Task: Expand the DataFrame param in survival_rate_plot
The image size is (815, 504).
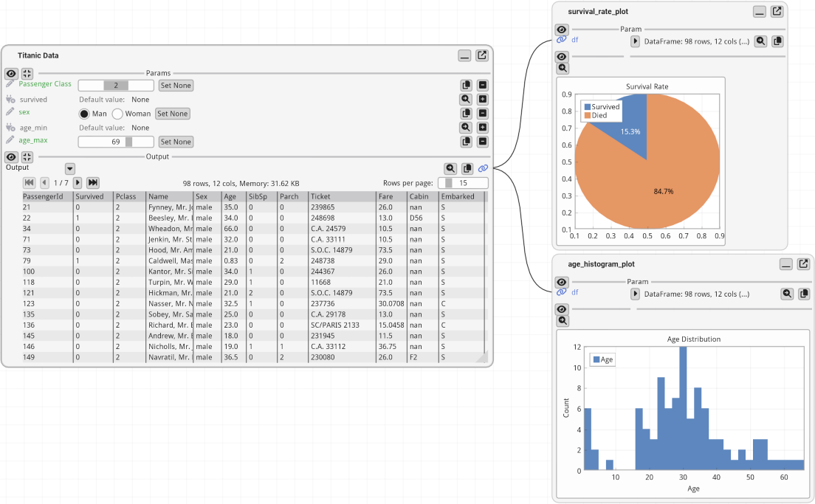Action: 633,41
